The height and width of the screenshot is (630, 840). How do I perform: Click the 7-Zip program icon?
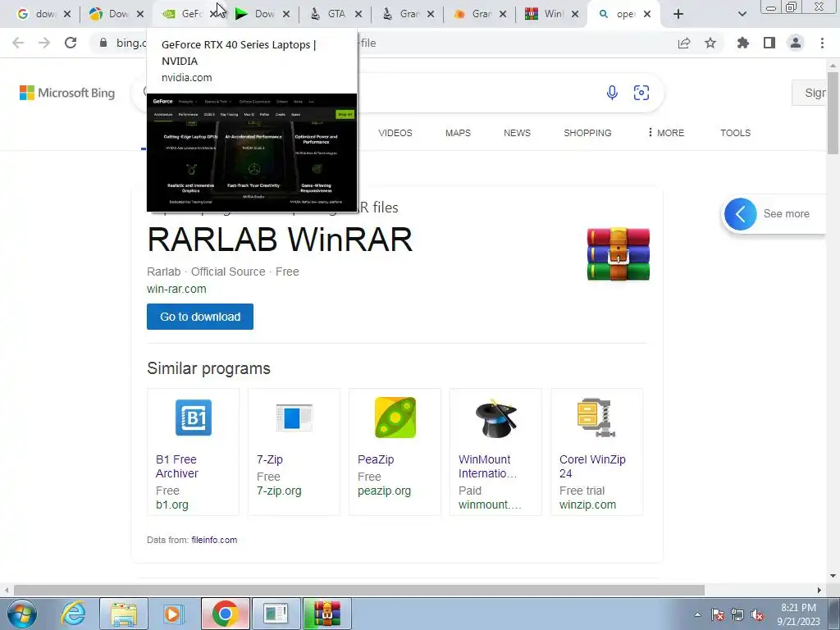294,418
